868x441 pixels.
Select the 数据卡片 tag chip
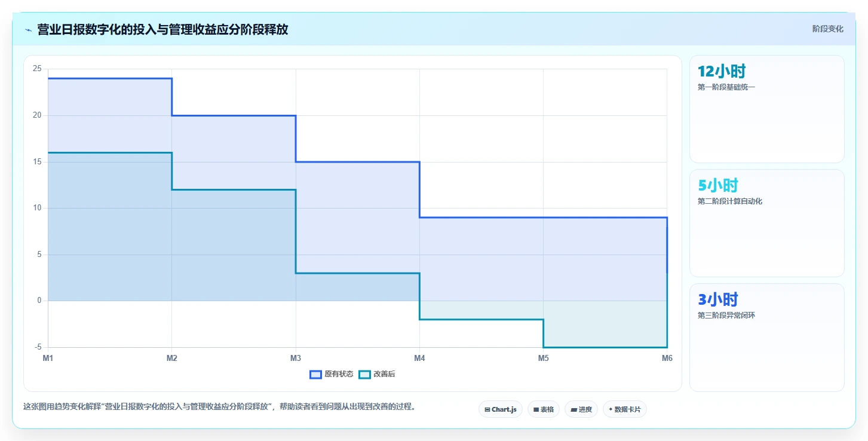click(625, 409)
